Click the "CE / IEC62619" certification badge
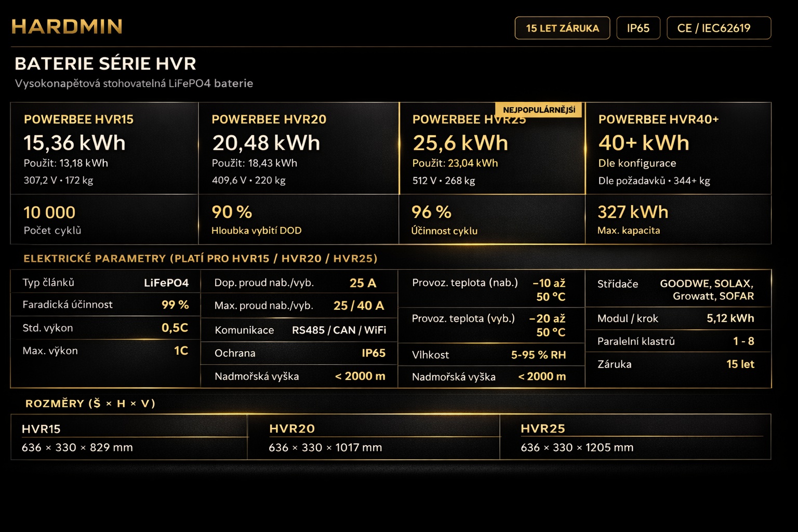 [719, 28]
